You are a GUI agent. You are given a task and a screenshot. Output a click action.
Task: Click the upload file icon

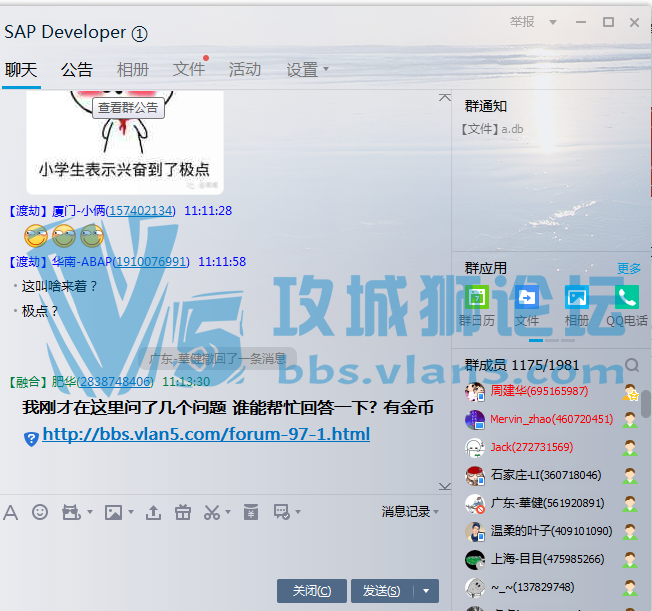click(153, 512)
